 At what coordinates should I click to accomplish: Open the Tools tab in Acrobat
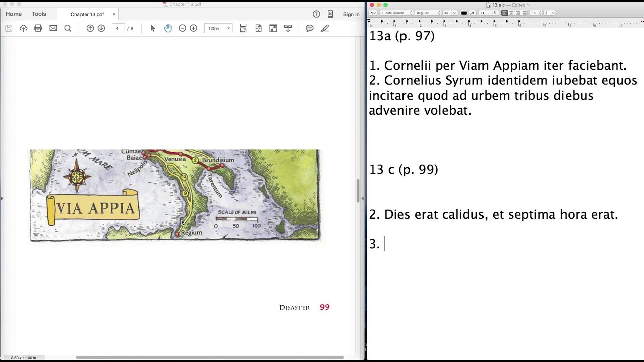pyautogui.click(x=39, y=14)
